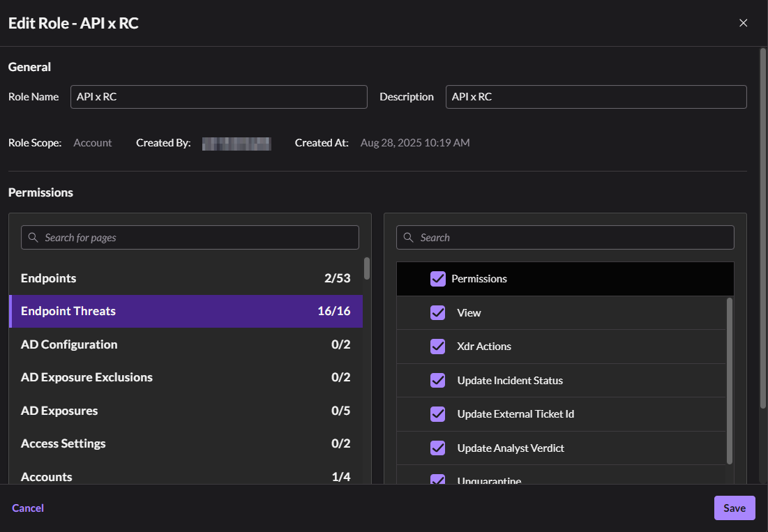Disable Update External Ticket Id permission
Viewport: 768px width, 532px height.
click(x=438, y=414)
